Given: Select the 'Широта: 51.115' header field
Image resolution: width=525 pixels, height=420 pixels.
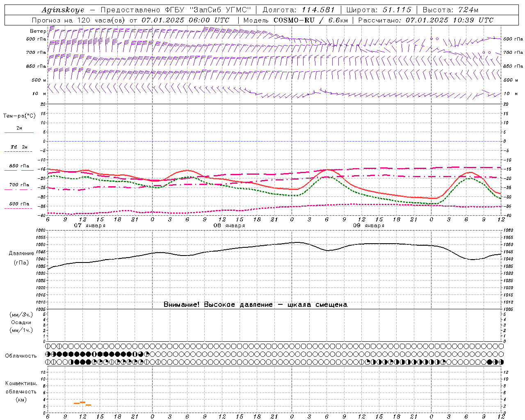Looking at the screenshot, I should [x=379, y=10].
